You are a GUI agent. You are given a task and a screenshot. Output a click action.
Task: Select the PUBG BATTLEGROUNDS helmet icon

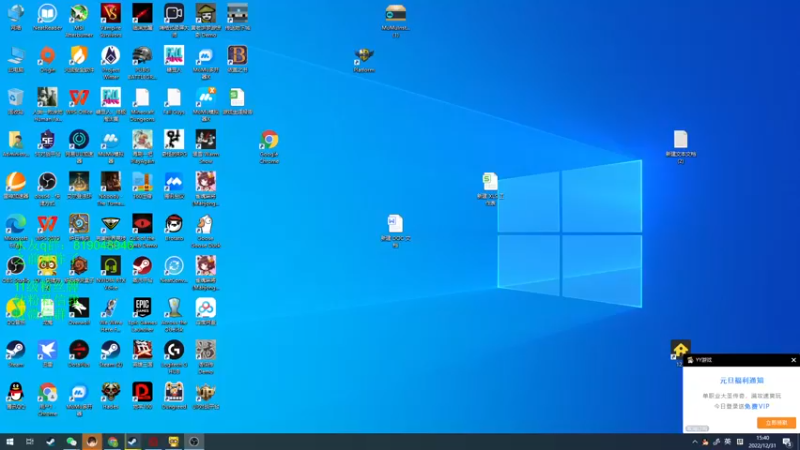tap(142, 63)
